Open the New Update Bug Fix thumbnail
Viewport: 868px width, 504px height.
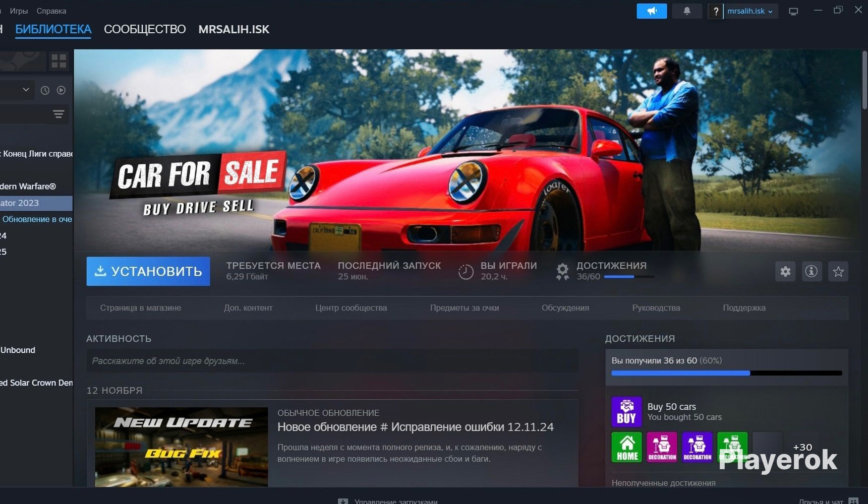click(x=182, y=447)
